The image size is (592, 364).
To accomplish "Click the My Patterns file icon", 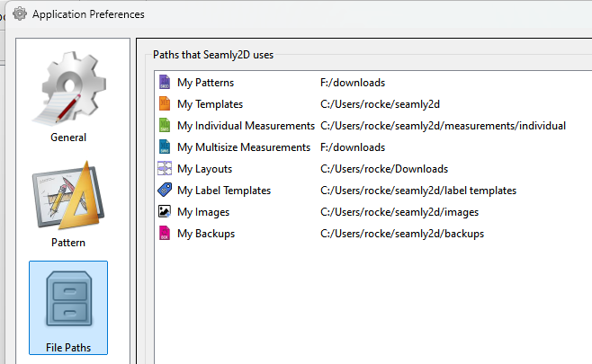I will tap(164, 83).
